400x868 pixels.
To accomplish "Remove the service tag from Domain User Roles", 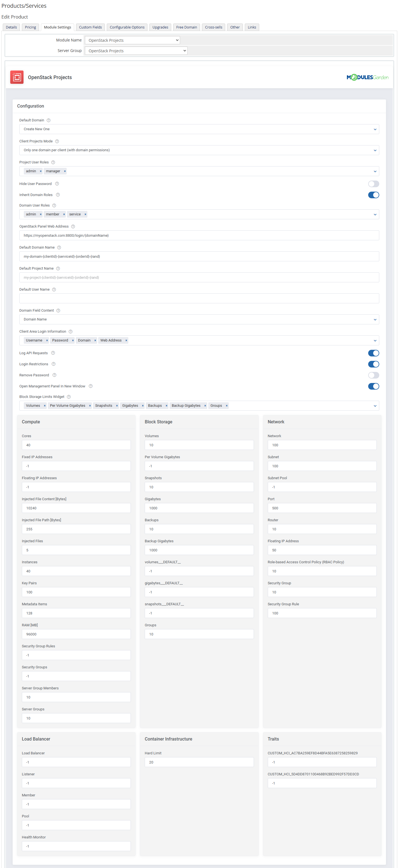I will point(85,214).
